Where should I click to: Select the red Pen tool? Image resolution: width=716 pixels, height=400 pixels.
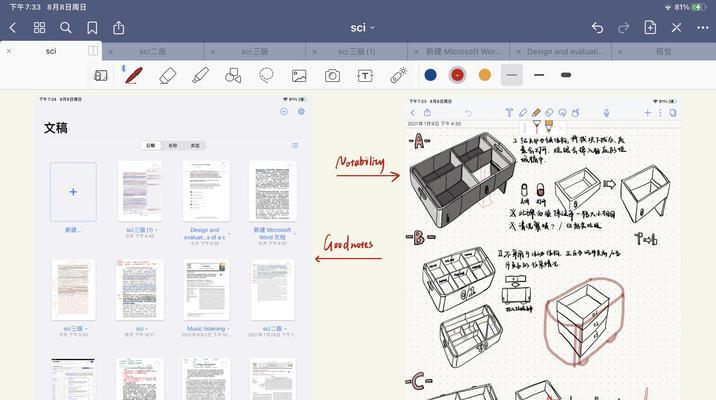[x=133, y=75]
